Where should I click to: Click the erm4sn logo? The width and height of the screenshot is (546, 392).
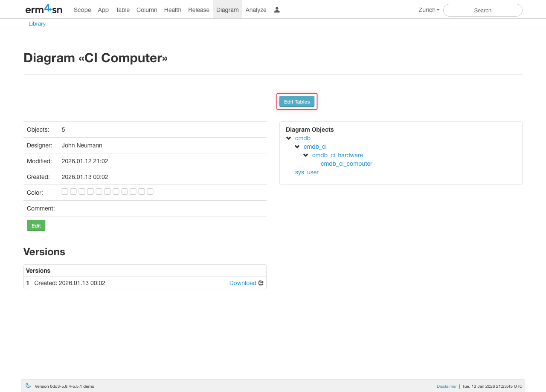click(x=44, y=9)
